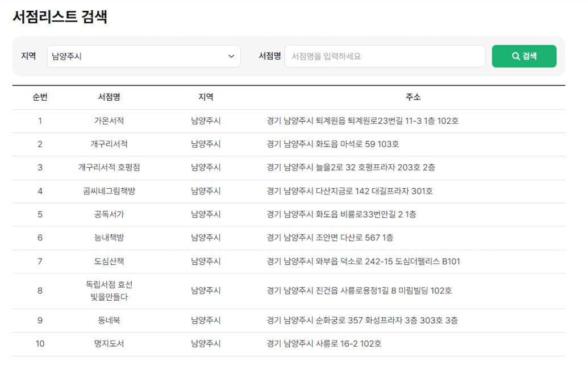Click 남양주시 region cell in 공독서가 row

point(206,214)
